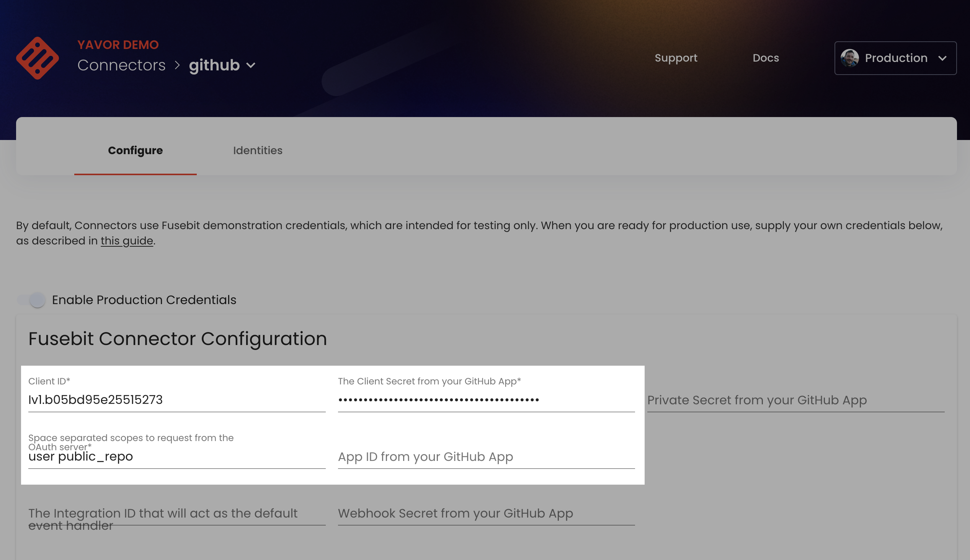Viewport: 970px width, 560px height.
Task: Open the Support link
Action: tap(676, 58)
